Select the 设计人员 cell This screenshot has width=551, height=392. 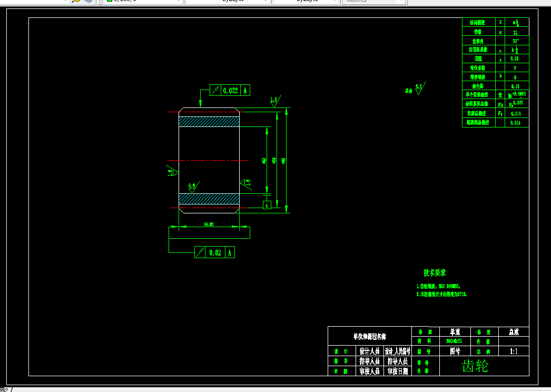coord(370,351)
